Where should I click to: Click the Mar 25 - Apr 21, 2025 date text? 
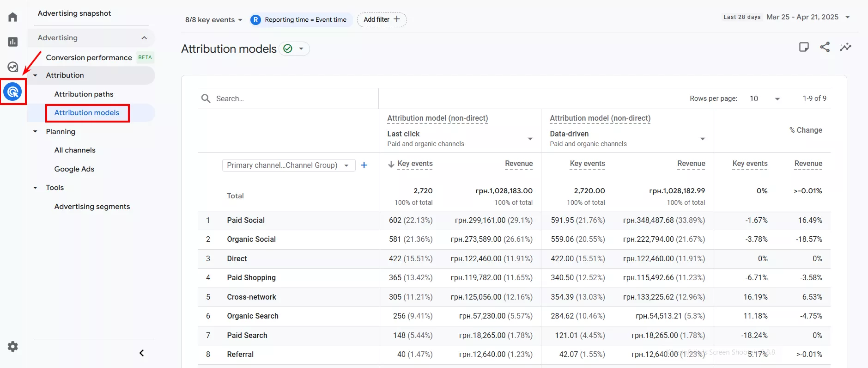(802, 17)
